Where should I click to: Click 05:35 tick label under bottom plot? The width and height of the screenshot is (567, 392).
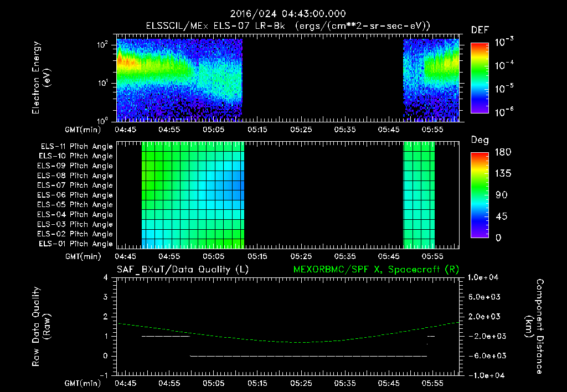pyautogui.click(x=344, y=383)
